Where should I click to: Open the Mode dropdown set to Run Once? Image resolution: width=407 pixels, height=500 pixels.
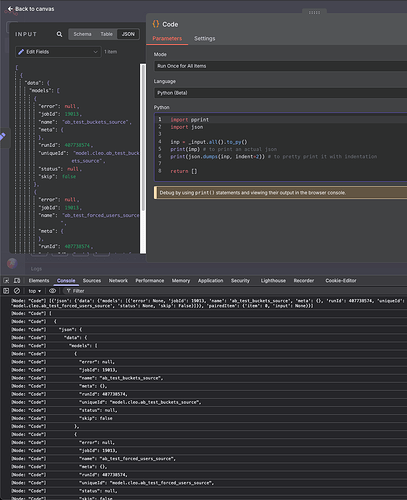click(x=280, y=66)
